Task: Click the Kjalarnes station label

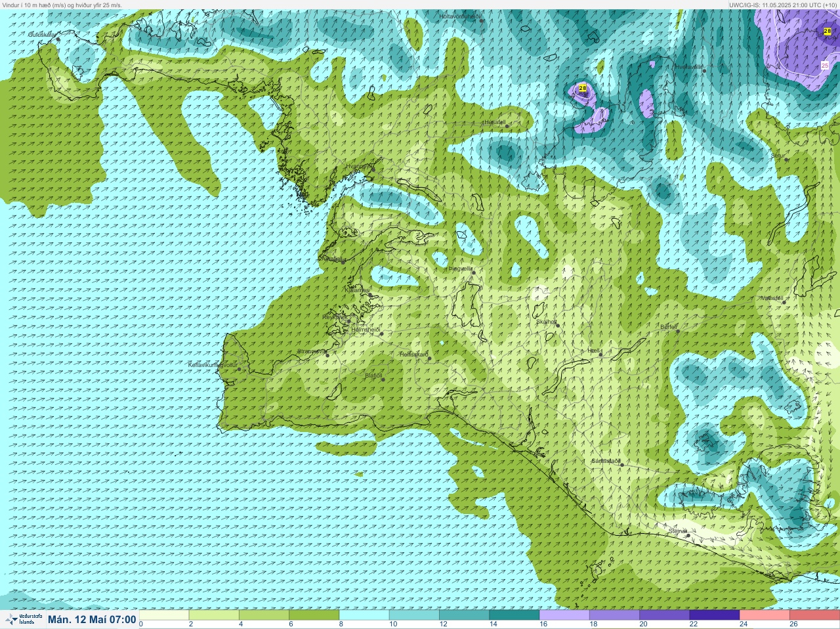Action: [358, 290]
